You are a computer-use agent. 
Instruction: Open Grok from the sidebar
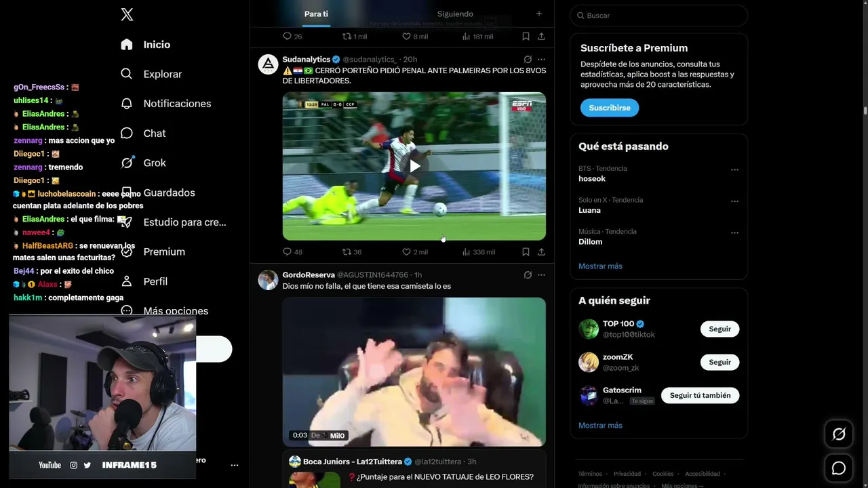coord(143,163)
